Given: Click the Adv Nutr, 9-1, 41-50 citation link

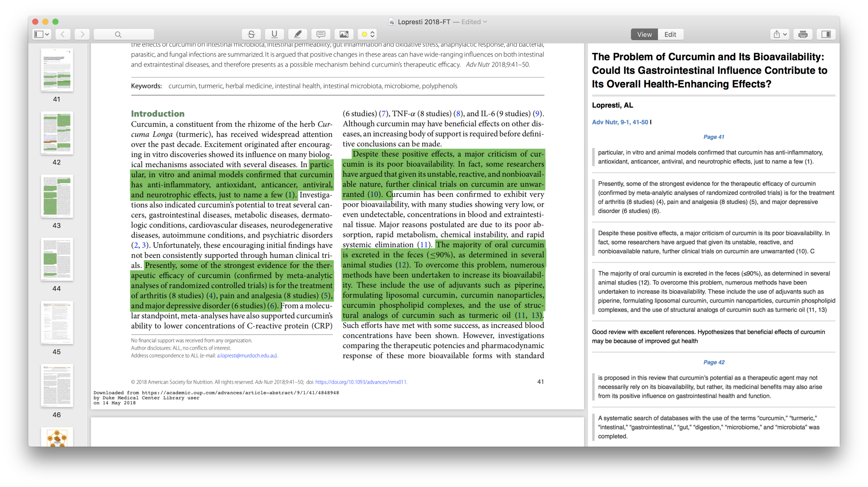Looking at the screenshot, I should click(620, 122).
